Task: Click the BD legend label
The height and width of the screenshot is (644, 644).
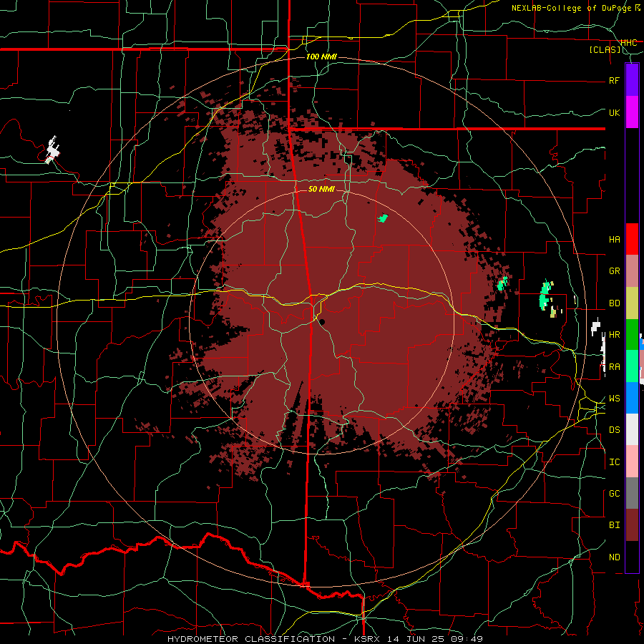Action: tap(614, 303)
